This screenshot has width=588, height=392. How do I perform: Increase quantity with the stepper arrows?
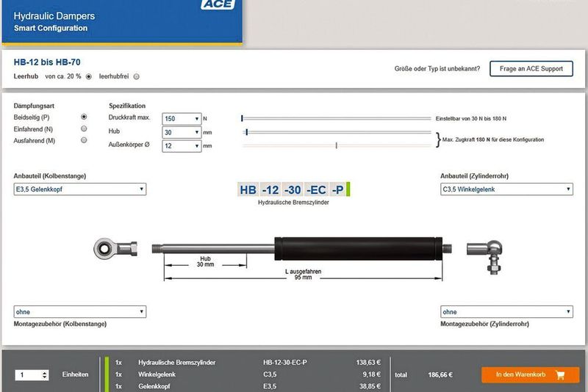45,372
